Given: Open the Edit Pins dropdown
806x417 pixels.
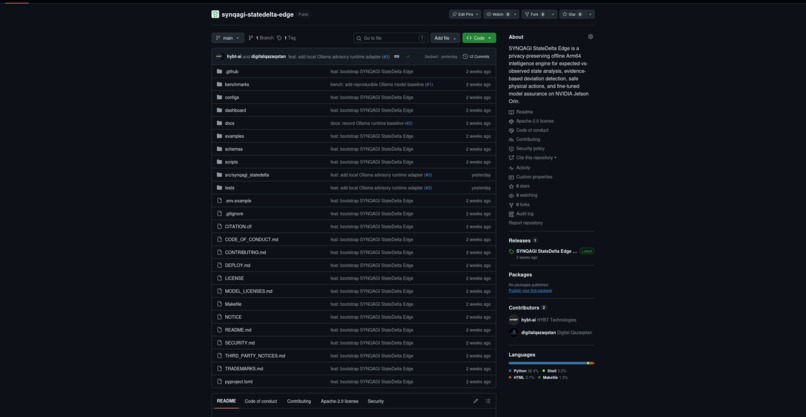Looking at the screenshot, I should [465, 14].
